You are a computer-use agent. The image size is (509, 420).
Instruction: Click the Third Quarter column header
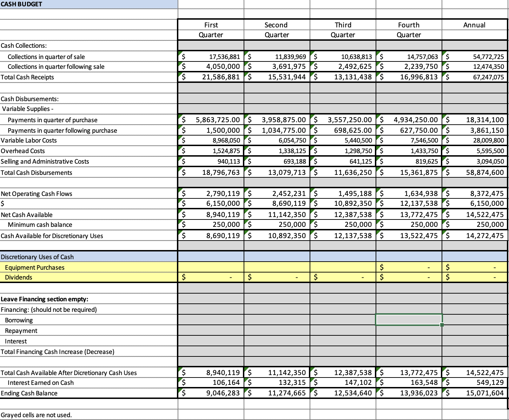(343, 30)
